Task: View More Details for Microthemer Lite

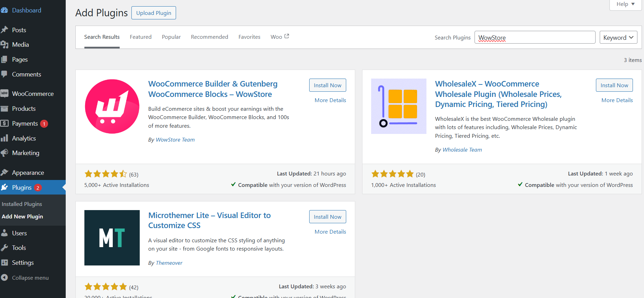Action: 330,232
